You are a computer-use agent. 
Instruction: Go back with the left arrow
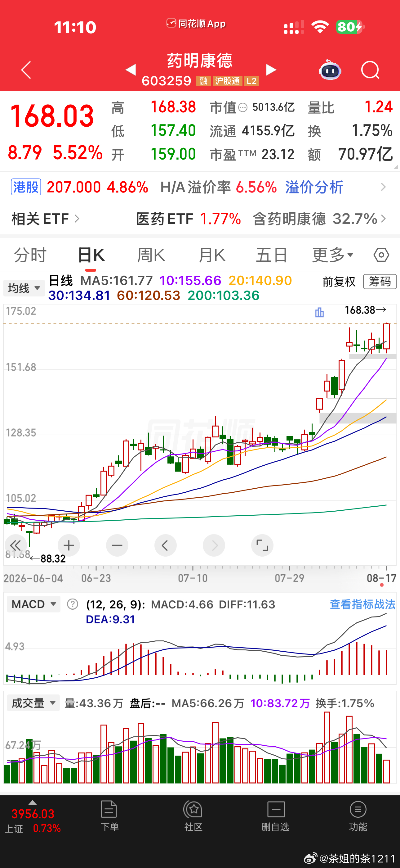(x=26, y=70)
